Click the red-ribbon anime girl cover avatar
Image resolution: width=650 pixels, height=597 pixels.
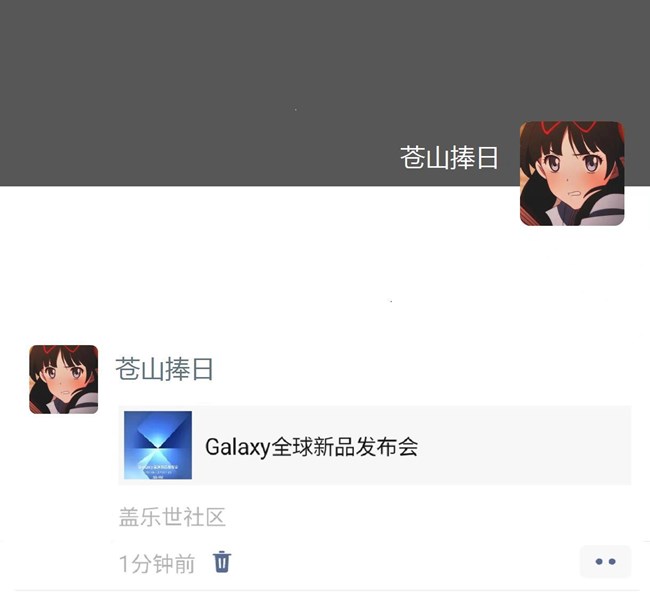(x=572, y=173)
